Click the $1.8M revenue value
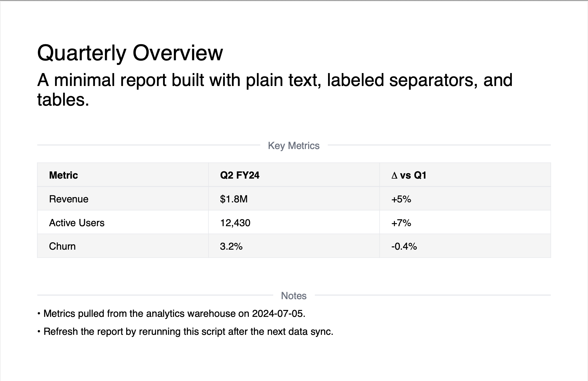This screenshot has width=588, height=381. (234, 199)
